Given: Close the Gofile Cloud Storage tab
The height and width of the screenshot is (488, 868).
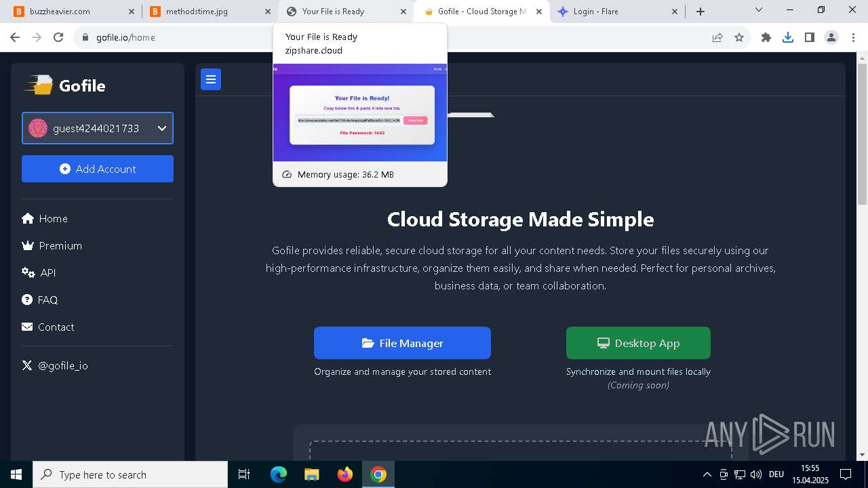Looking at the screenshot, I should [538, 12].
